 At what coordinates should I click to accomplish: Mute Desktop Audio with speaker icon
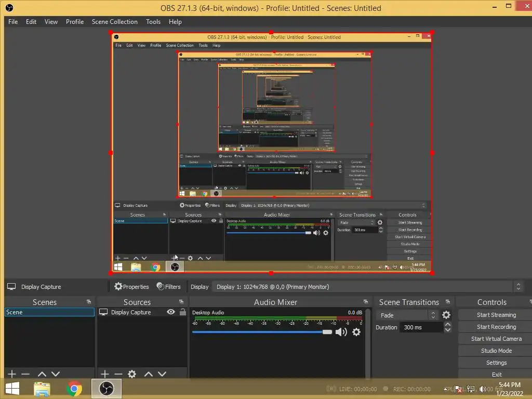tap(341, 332)
